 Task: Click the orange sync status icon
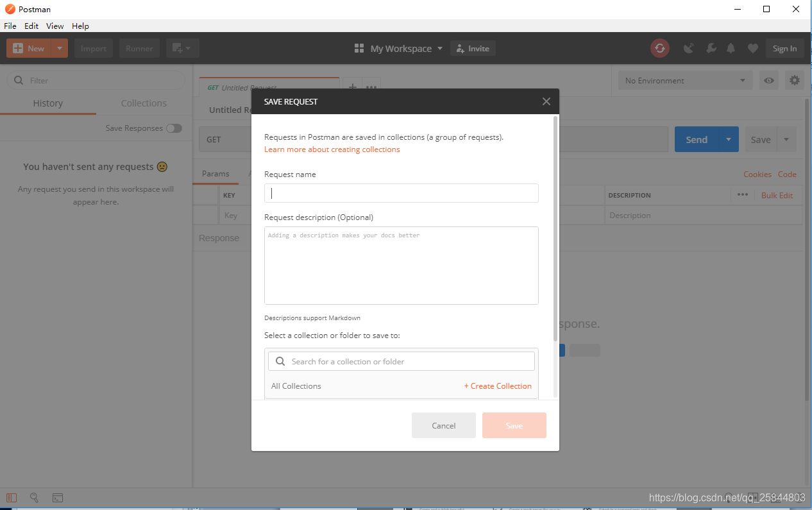660,48
